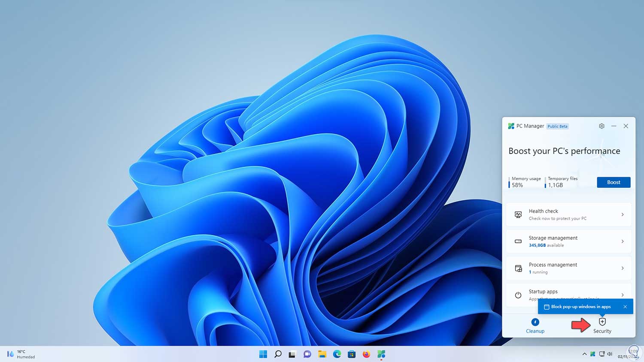Click the "Storage management" title

(553, 238)
